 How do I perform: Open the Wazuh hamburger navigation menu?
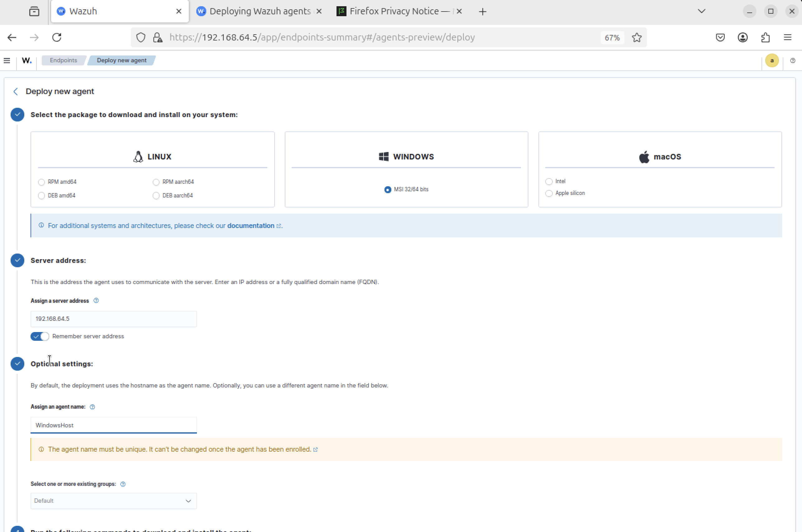click(7, 60)
